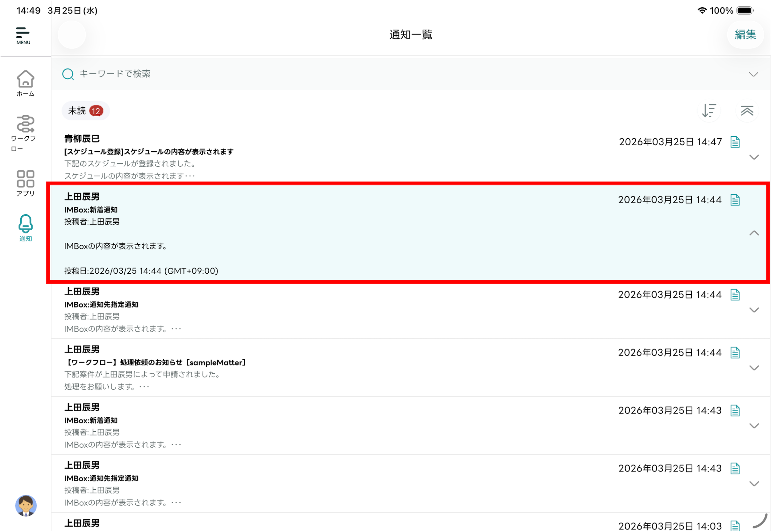The height and width of the screenshot is (532, 771).
Task: Expand the 青柳辰巳 schedule notification
Action: [754, 157]
